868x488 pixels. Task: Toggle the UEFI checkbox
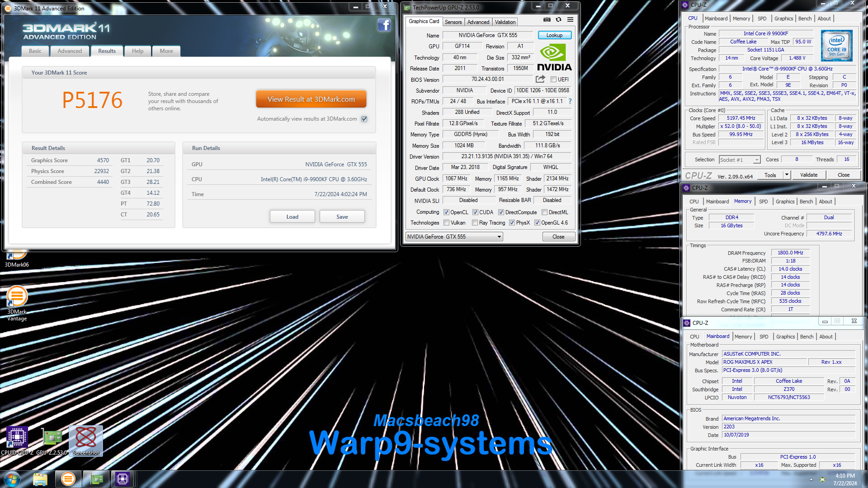pos(553,80)
